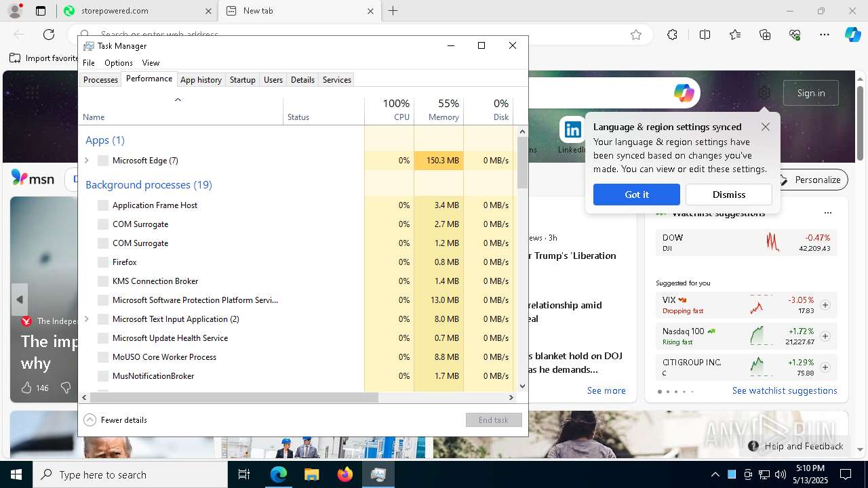The image size is (868, 488).
Task: Open Edge Settings and more ellipsis
Action: 825,35
